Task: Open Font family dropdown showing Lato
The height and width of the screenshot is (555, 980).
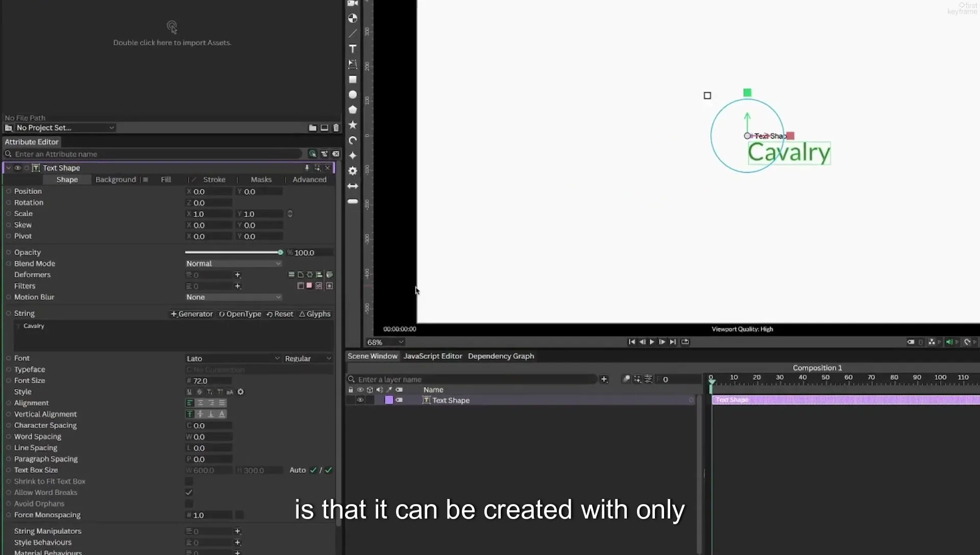Action: coord(233,359)
